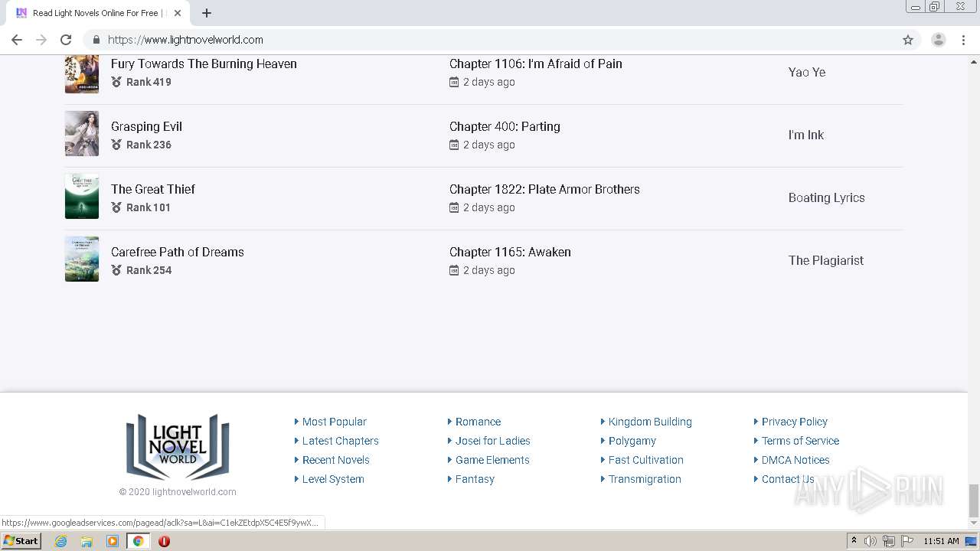Open The Great Thief cover thumbnail
The width and height of the screenshot is (980, 551).
(x=82, y=196)
